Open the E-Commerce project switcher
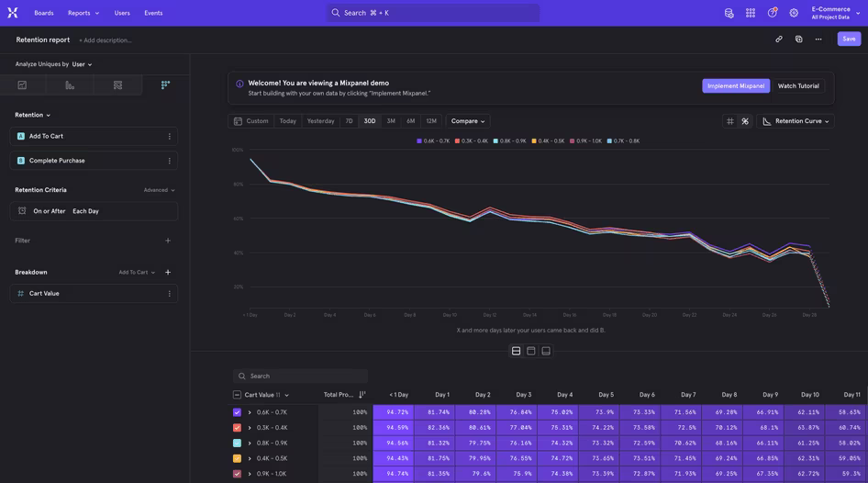The width and height of the screenshot is (868, 483). (835, 13)
